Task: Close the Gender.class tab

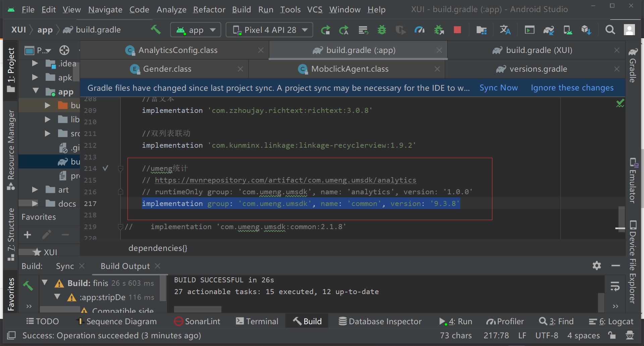Action: [x=240, y=69]
